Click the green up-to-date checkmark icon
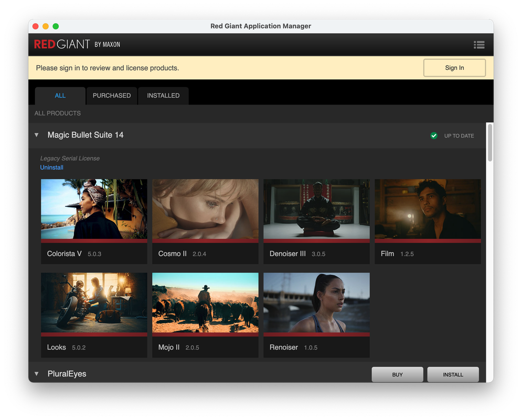 point(433,135)
